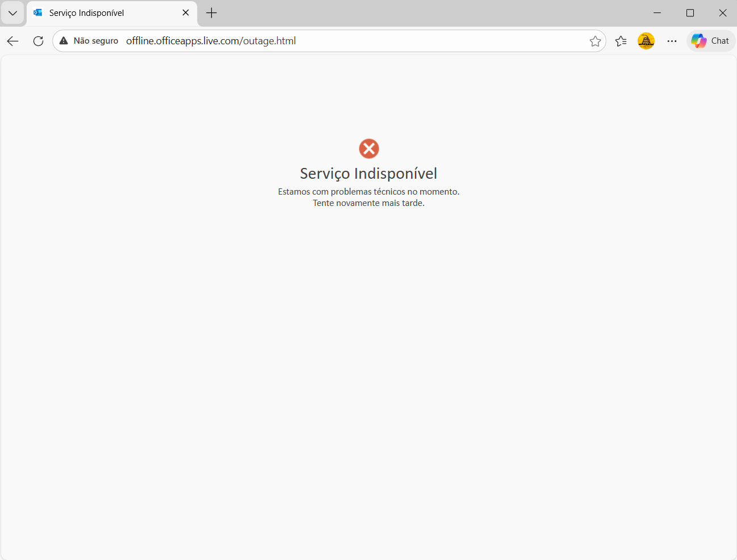
Task: Open the "Não seguro" security warning icon
Action: tap(64, 41)
